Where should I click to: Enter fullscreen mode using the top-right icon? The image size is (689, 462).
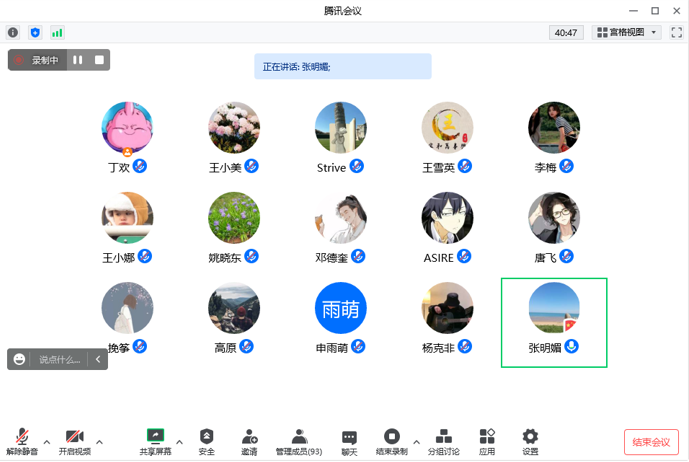pyautogui.click(x=677, y=33)
